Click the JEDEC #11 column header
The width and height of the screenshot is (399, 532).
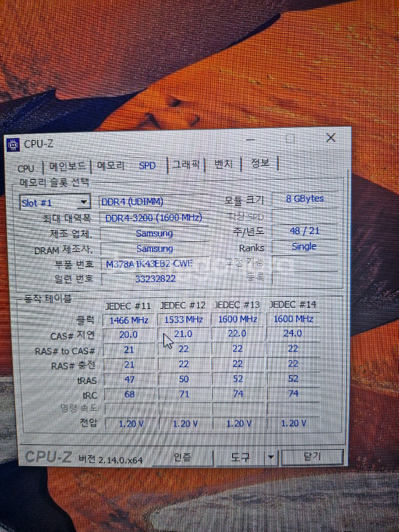tap(128, 306)
